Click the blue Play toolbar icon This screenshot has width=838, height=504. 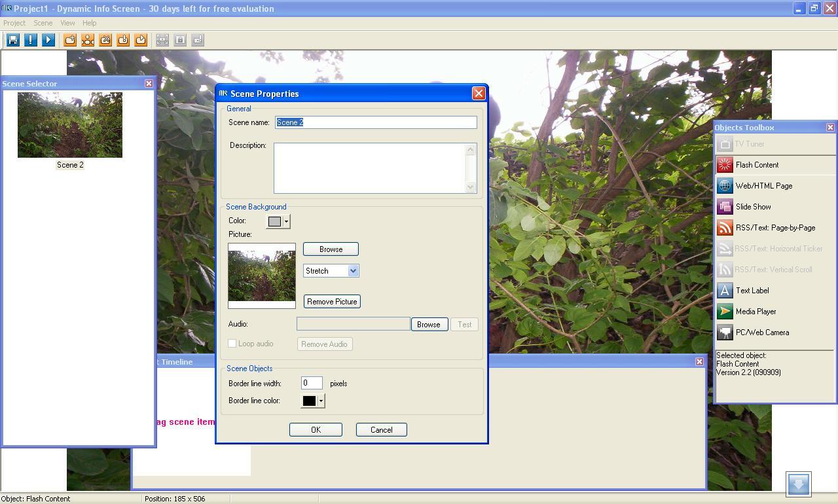[48, 40]
